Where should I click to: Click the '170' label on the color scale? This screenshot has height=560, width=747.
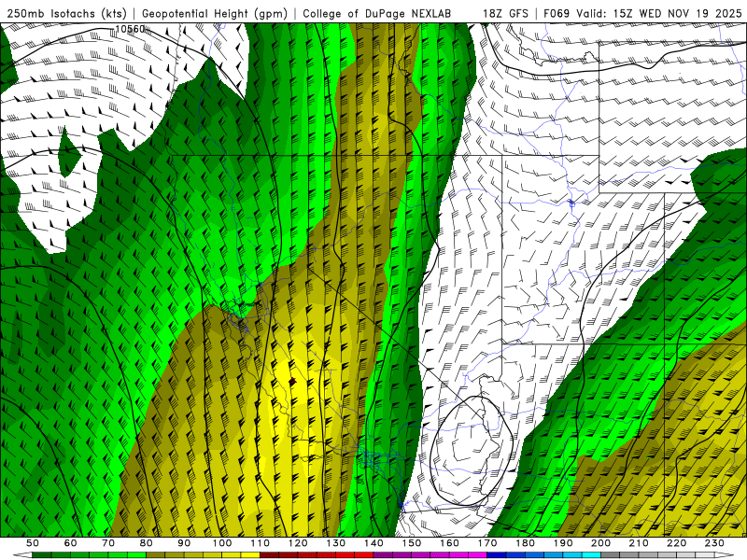pos(486,543)
